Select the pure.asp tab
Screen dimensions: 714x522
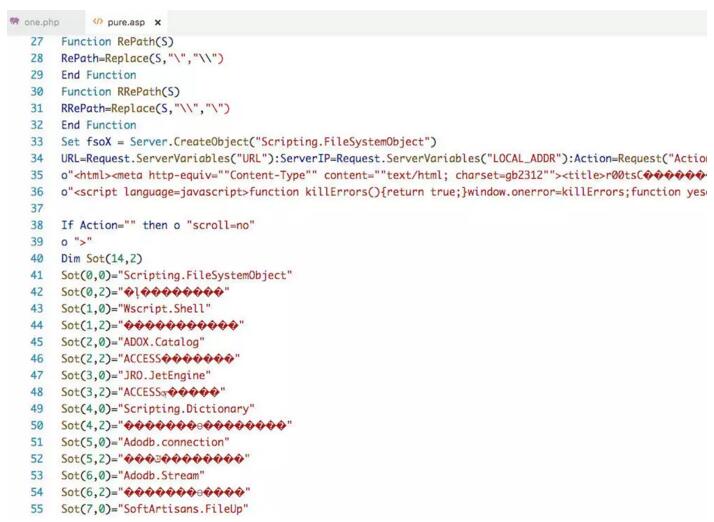pos(126,22)
